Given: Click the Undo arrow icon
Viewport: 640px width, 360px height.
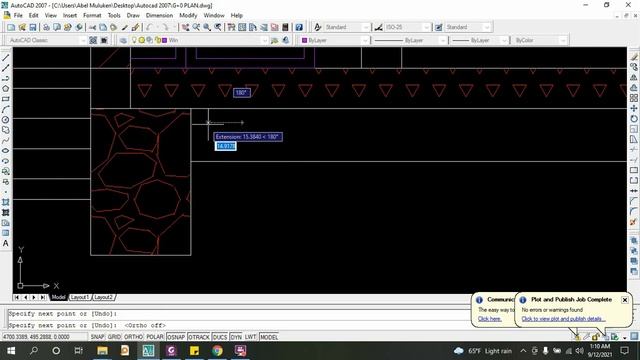Looking at the screenshot, I should pyautogui.click(x=149, y=27).
